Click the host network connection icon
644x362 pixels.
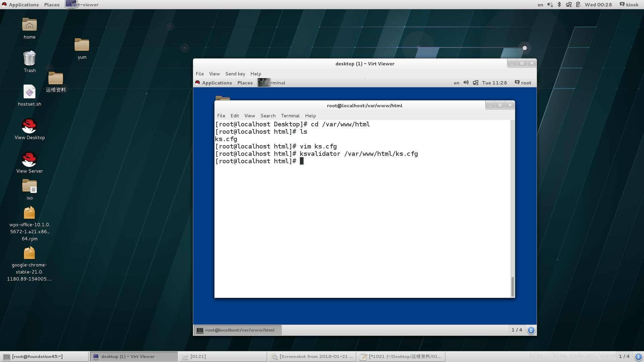(x=569, y=5)
